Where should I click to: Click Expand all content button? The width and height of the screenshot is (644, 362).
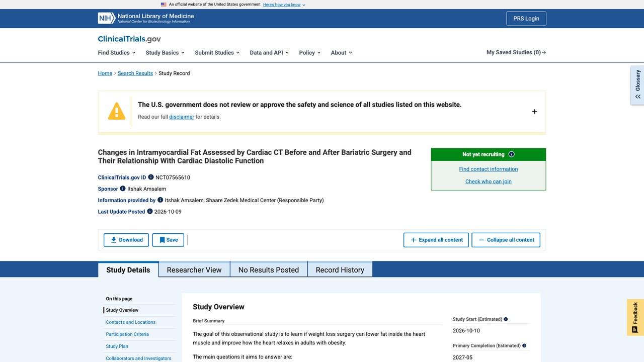(x=436, y=240)
